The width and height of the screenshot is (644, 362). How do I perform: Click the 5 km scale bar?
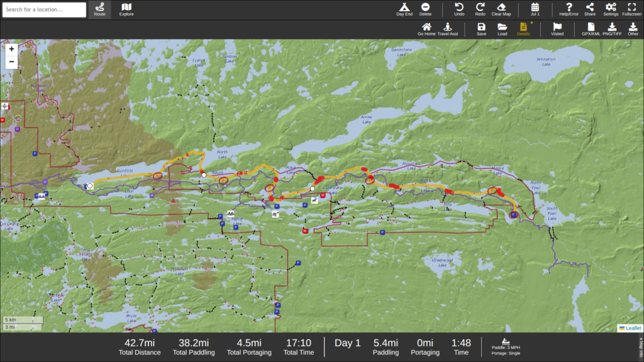(x=23, y=320)
